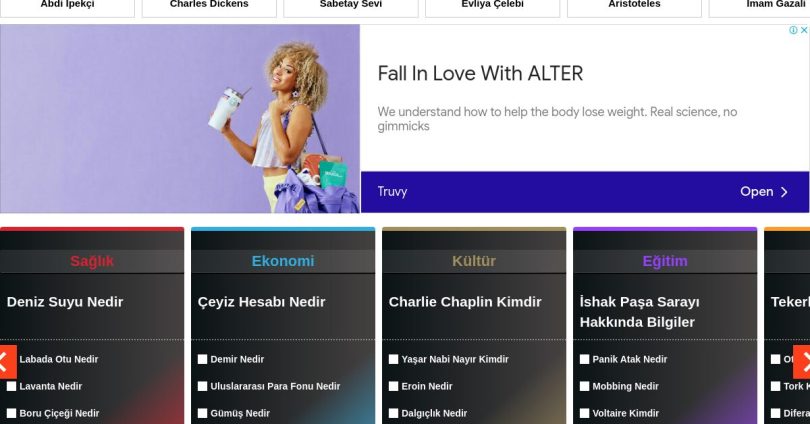
Task: Open the Evliya Çelebi tab
Action: [x=492, y=6]
